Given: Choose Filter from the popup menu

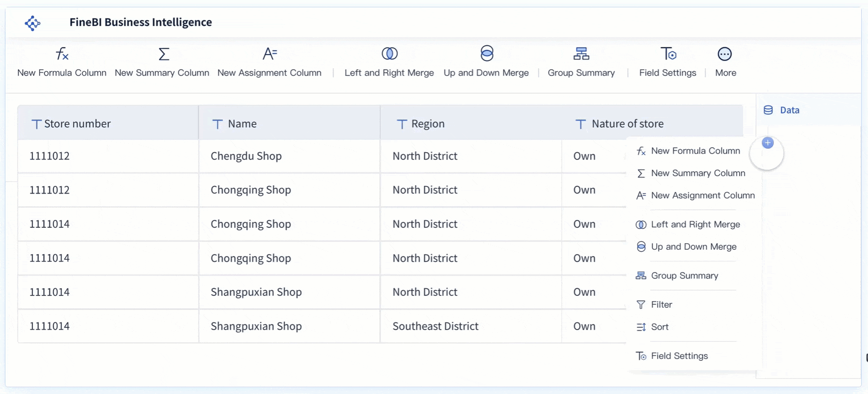Looking at the screenshot, I should click(661, 305).
